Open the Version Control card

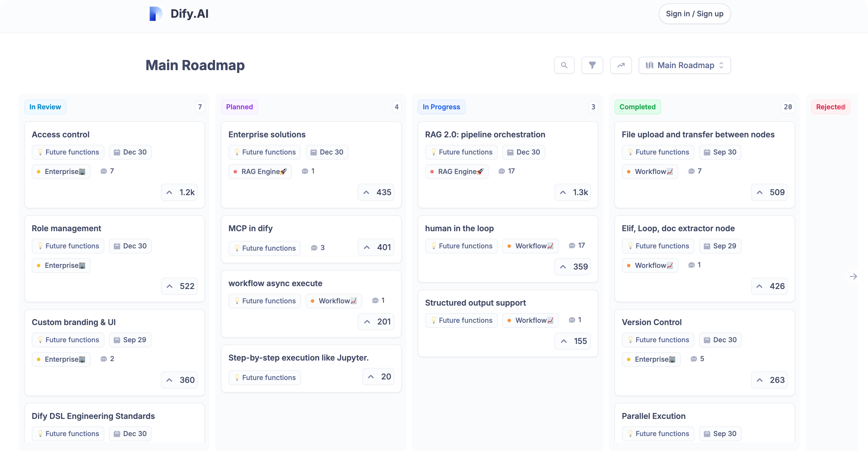(651, 322)
